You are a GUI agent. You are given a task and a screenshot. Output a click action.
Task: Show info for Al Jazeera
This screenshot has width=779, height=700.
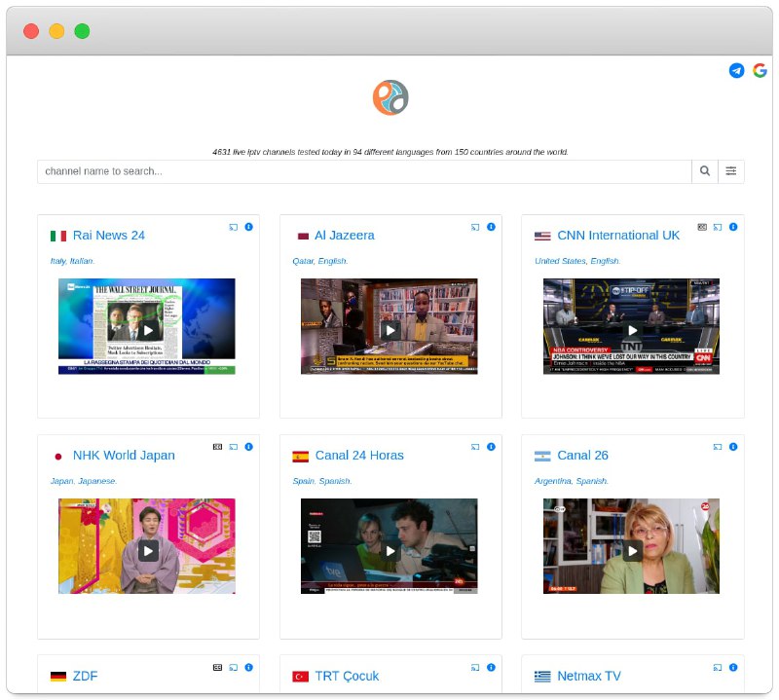coord(491,227)
